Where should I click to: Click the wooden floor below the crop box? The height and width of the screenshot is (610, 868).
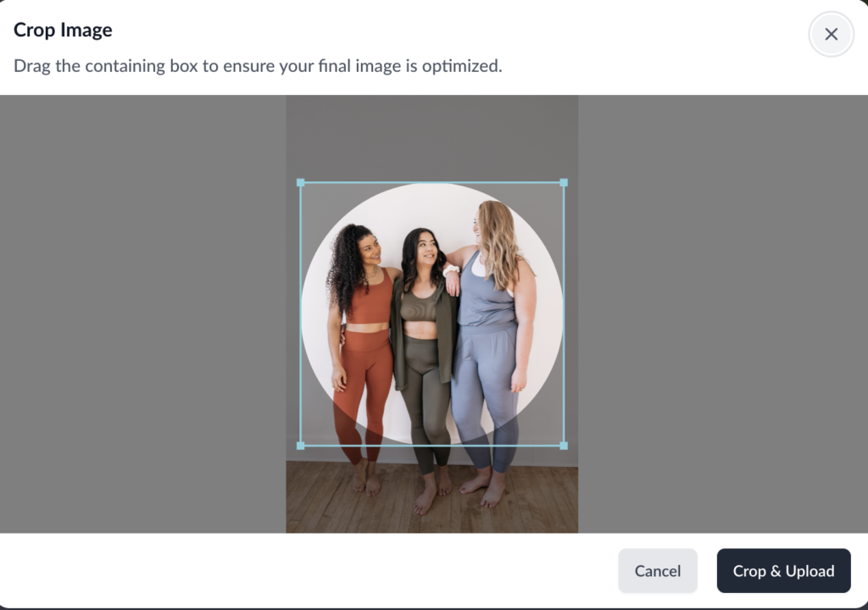point(431,498)
